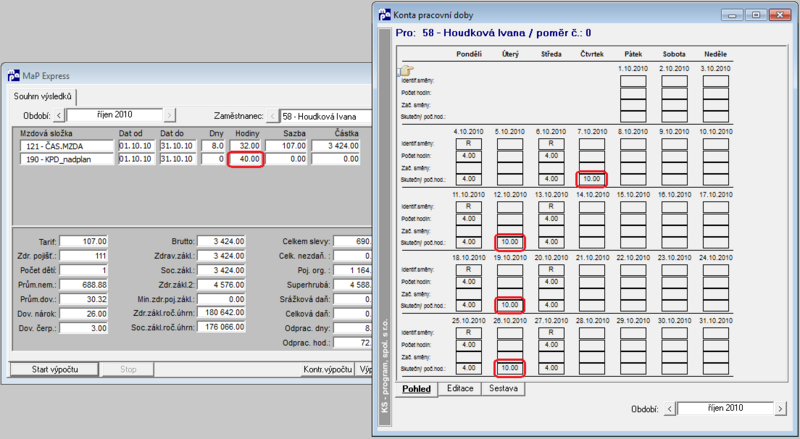Click the 3 424.00 Částka cell of ČAS.MZDA

pos(336,146)
